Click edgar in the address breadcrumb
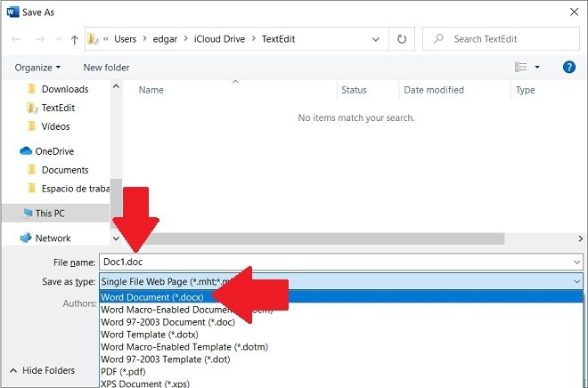Image resolution: width=588 pixels, height=388 pixels. 165,39
